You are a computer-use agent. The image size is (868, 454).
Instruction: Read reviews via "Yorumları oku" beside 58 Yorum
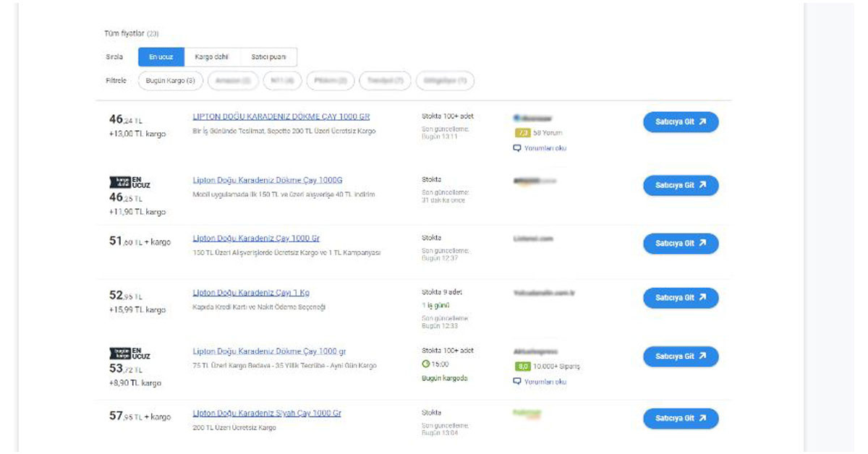pos(540,148)
